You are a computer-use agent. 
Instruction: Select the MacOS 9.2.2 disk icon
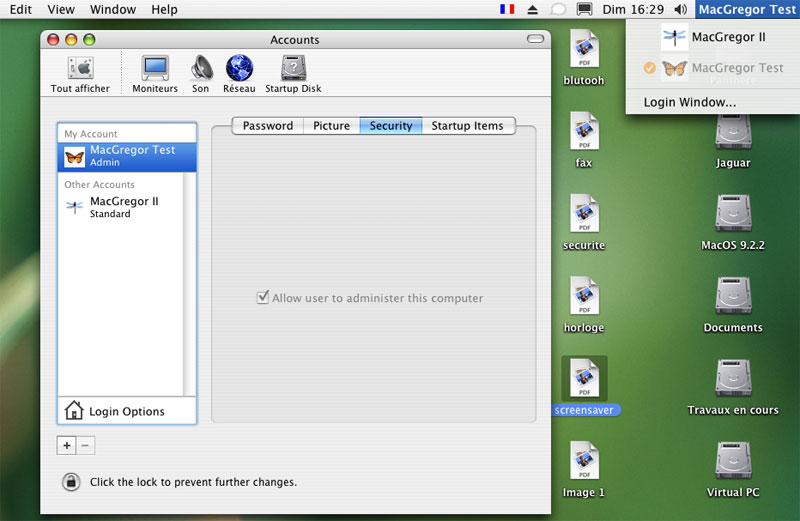click(x=733, y=213)
